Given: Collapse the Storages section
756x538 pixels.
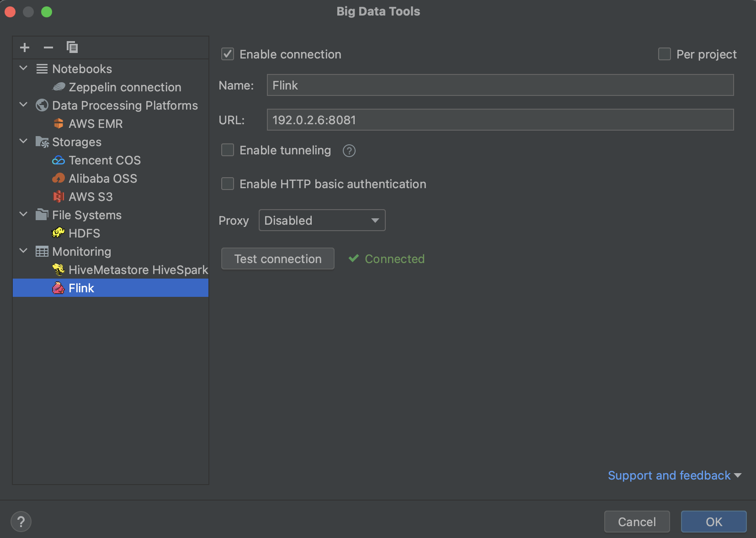Looking at the screenshot, I should pos(23,142).
